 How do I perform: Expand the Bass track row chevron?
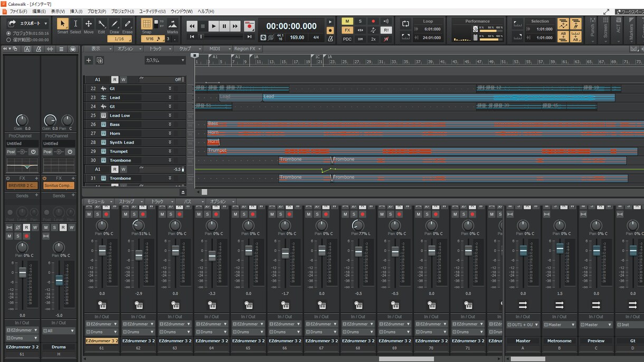(170, 125)
